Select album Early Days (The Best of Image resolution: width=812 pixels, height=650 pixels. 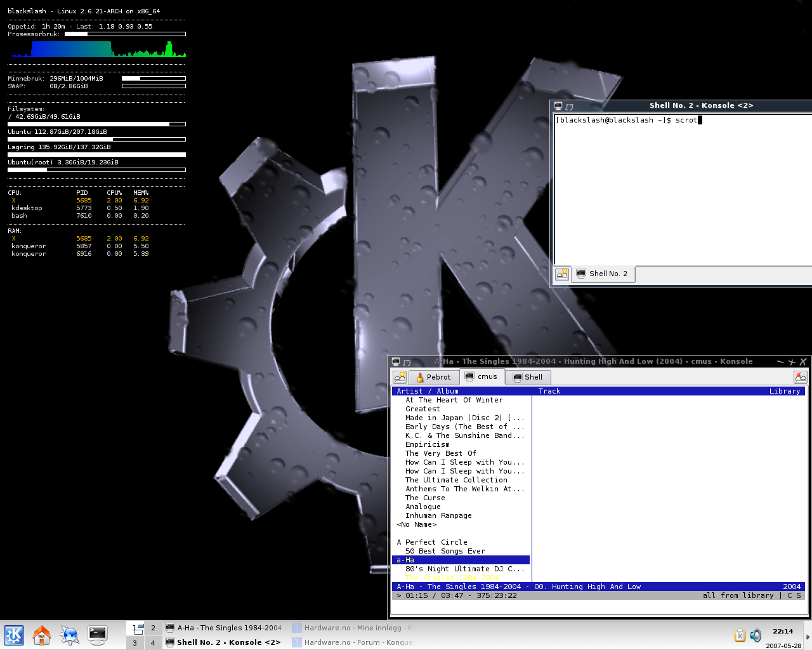pyautogui.click(x=465, y=427)
